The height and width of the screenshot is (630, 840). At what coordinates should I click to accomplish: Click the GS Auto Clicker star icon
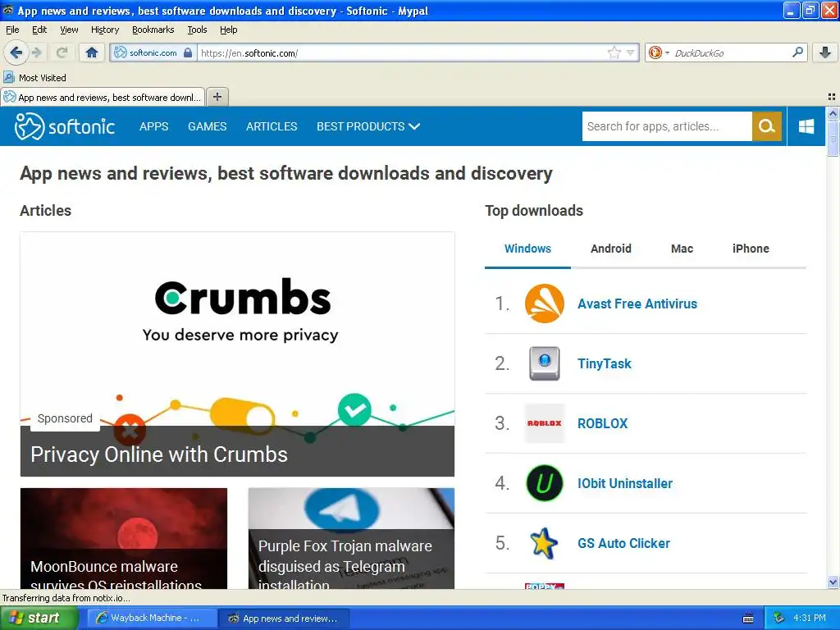[x=544, y=543]
